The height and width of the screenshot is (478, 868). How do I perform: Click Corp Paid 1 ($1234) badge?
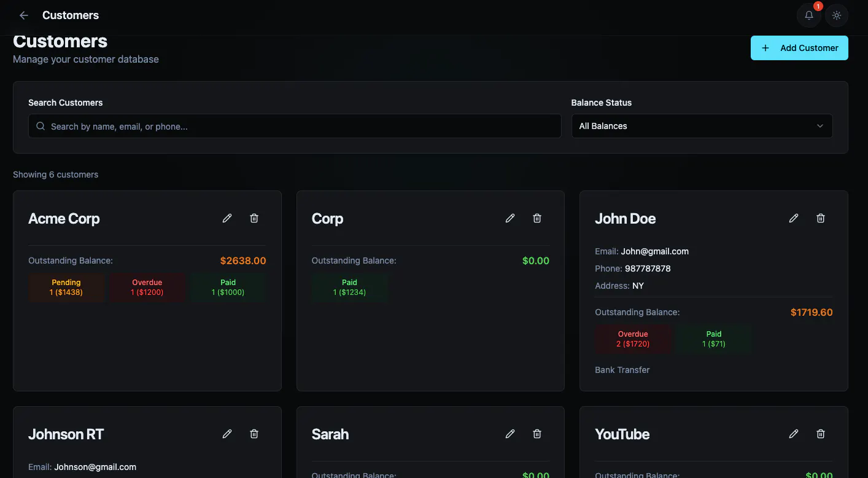tap(349, 288)
